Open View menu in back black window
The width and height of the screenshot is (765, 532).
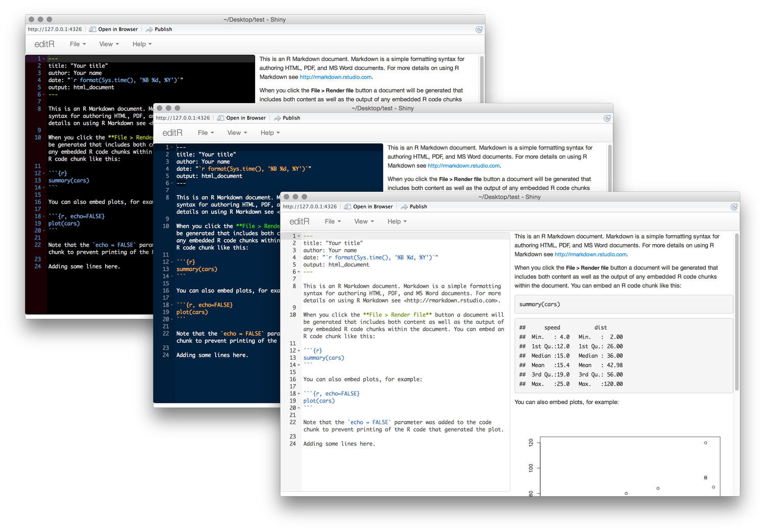(109, 44)
